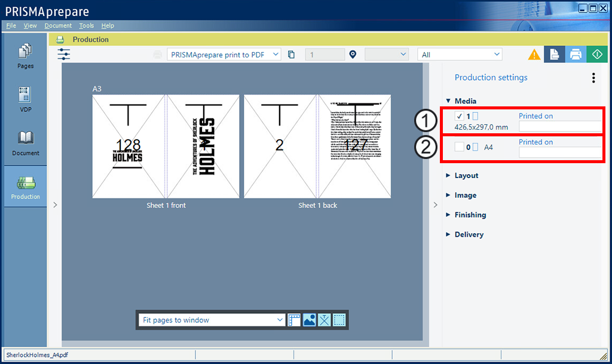Click the location pin icon
Image resolution: width=612 pixels, height=364 pixels.
tap(353, 54)
